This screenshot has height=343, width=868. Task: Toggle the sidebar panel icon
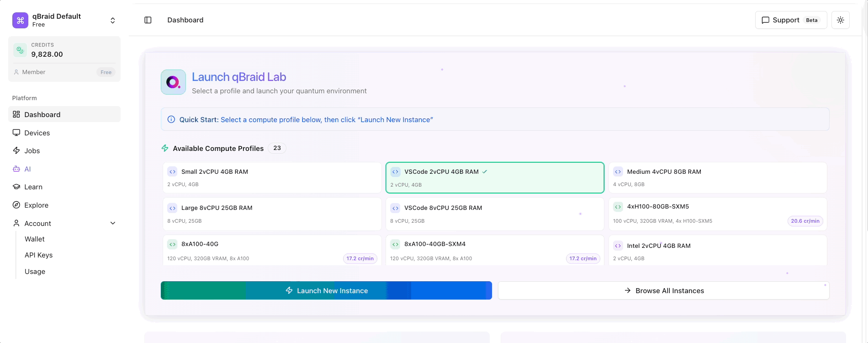pyautogui.click(x=148, y=20)
